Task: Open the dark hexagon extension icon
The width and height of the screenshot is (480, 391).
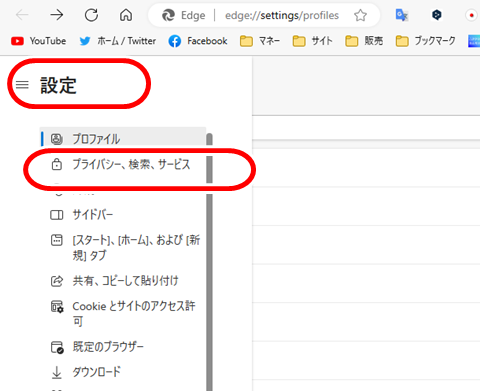Action: 436,15
